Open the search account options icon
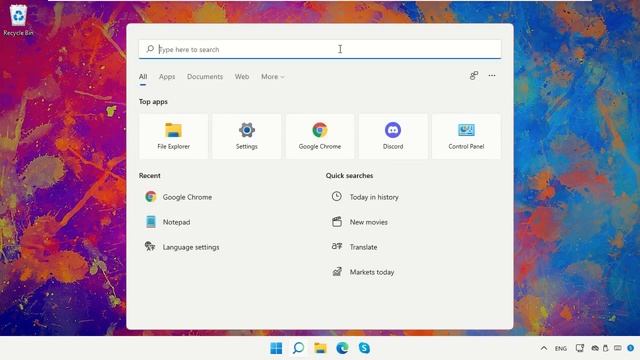640x360 pixels. coord(474,76)
